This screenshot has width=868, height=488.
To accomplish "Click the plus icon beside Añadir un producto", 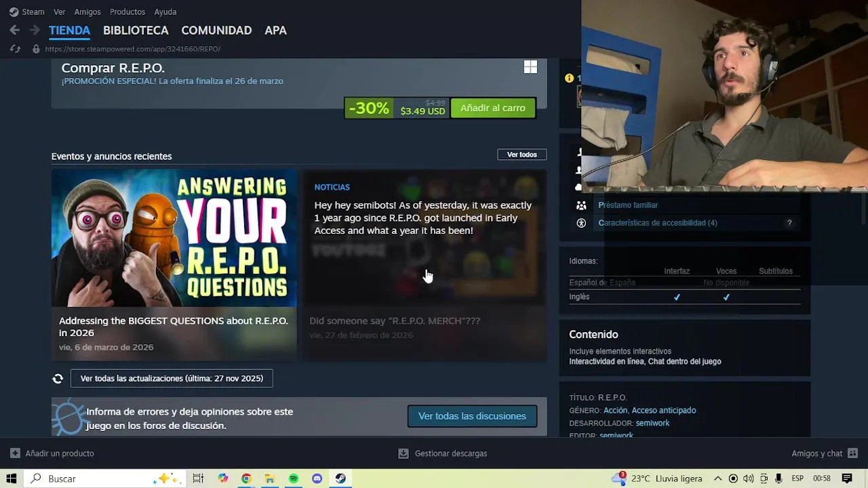I will coord(15,453).
